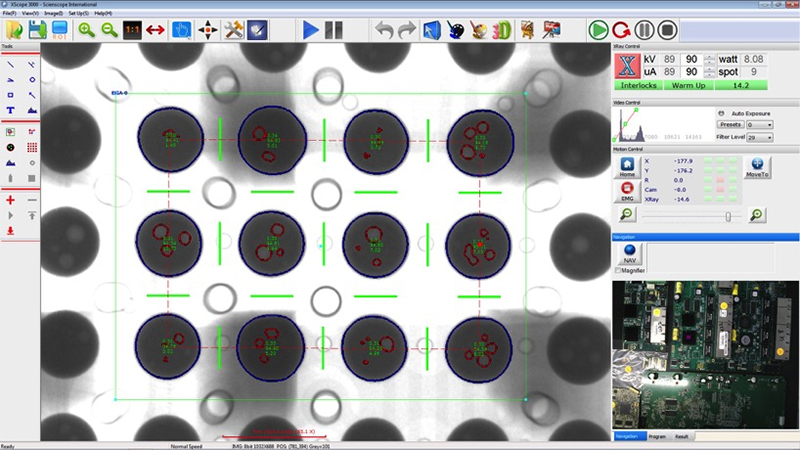This screenshot has height=450, width=800.
Task: Click the Home motion icon
Action: click(627, 164)
